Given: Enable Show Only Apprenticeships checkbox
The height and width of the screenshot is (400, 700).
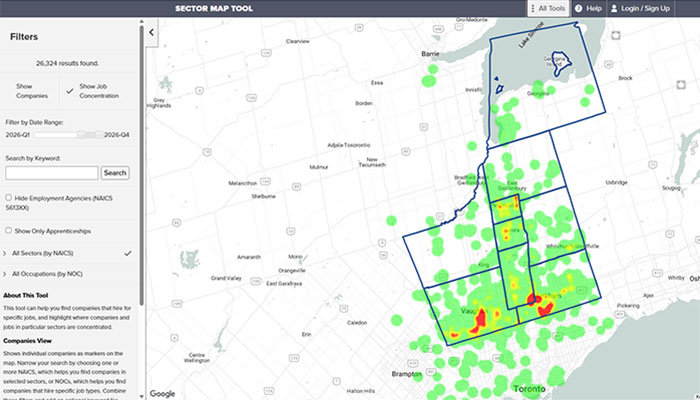Looking at the screenshot, I should tap(8, 230).
